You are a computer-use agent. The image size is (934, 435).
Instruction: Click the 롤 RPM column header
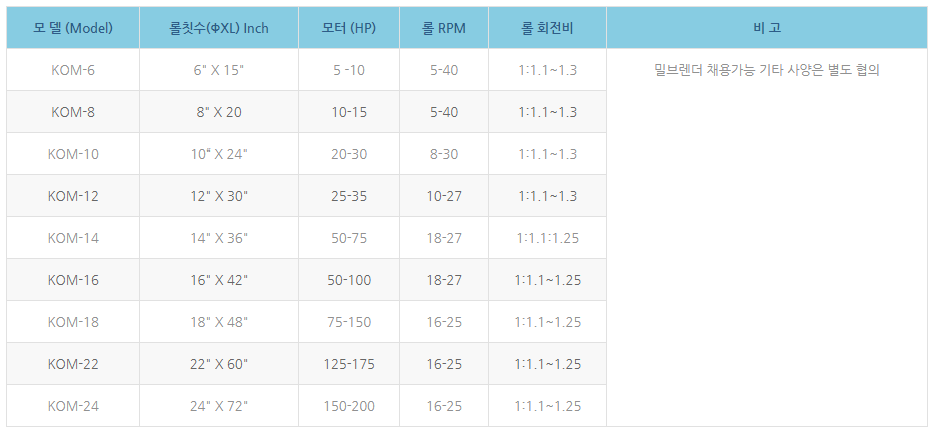click(444, 28)
